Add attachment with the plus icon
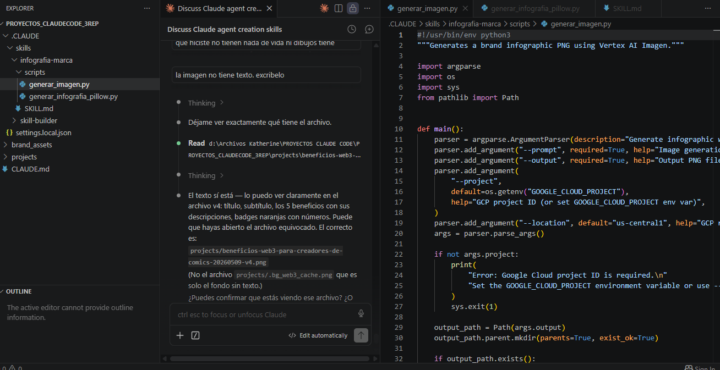 click(x=180, y=335)
